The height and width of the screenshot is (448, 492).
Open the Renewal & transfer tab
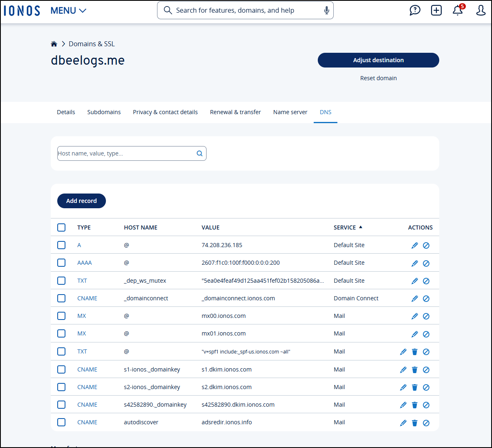[x=236, y=112]
